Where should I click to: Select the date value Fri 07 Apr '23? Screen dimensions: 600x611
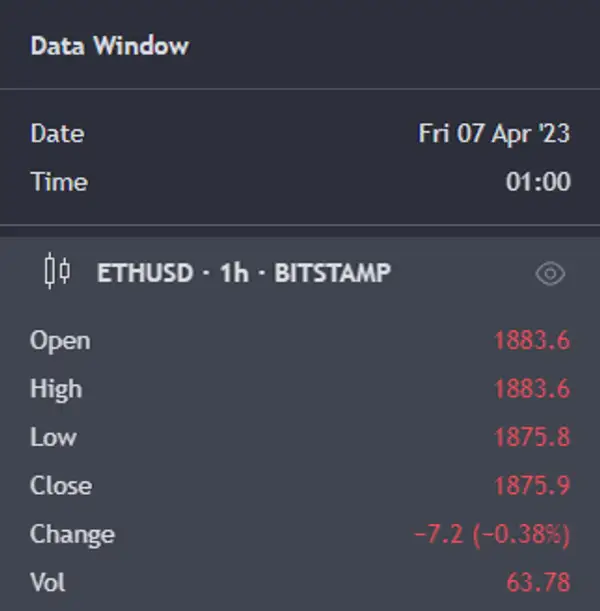pyautogui.click(x=494, y=134)
